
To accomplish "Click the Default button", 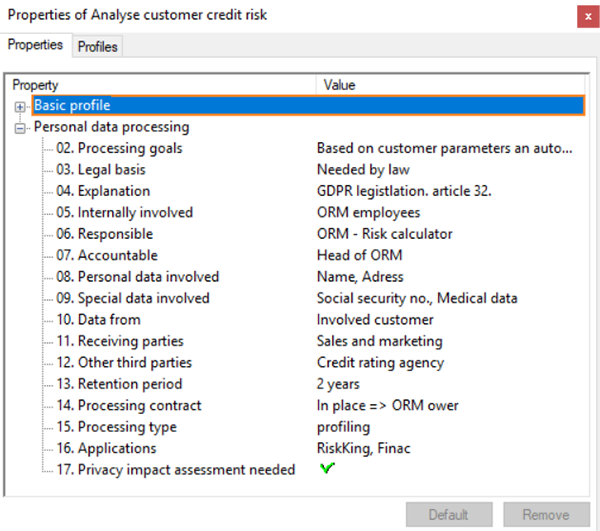I will tap(448, 515).
